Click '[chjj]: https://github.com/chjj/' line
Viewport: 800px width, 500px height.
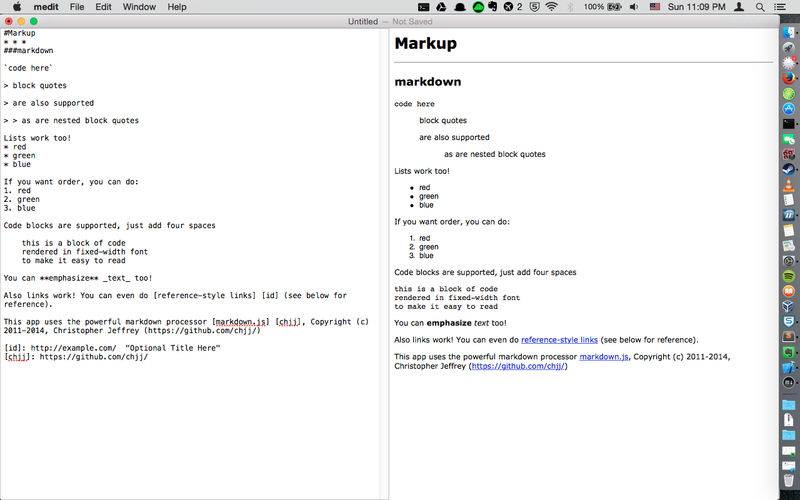tap(76, 357)
